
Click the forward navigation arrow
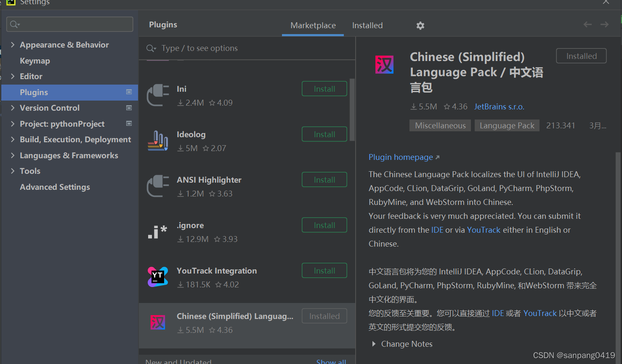coord(604,25)
